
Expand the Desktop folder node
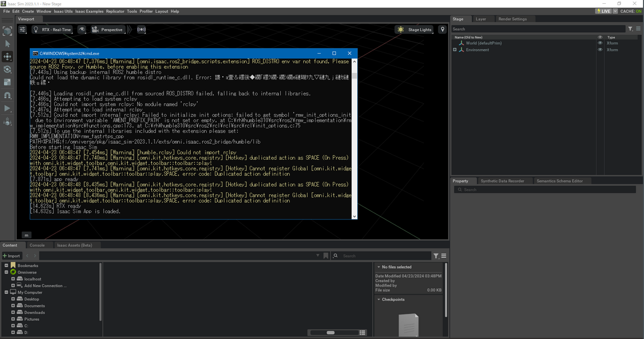point(13,299)
